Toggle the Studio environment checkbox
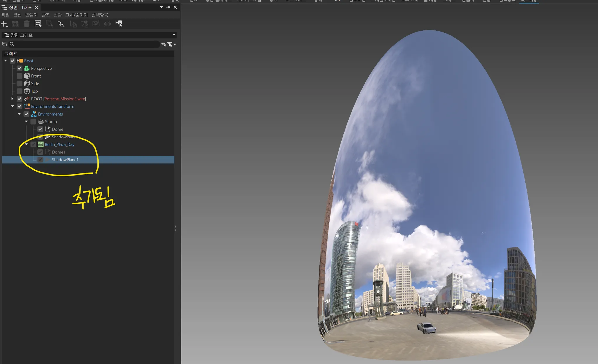Screen dimensions: 598x364 (x=33, y=122)
